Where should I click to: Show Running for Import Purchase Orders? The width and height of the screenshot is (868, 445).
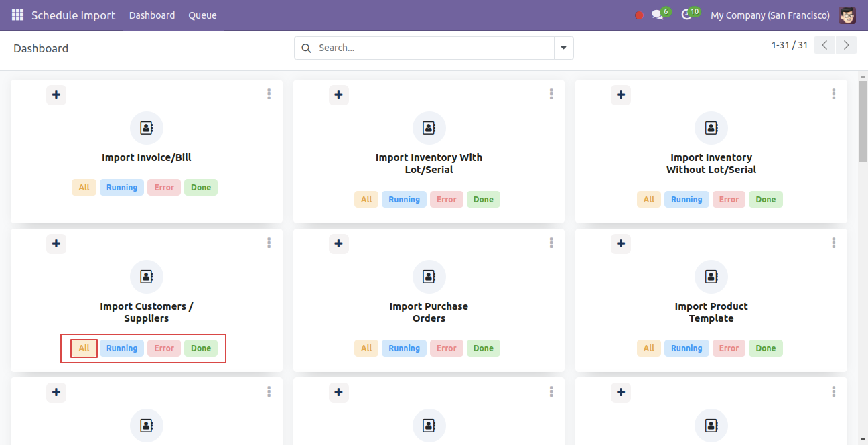pos(405,348)
